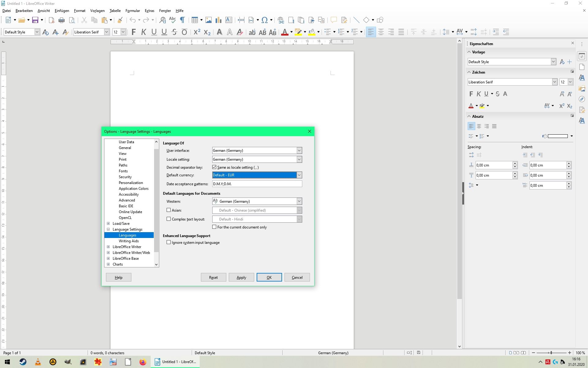This screenshot has width=588, height=368.
Task: Insert Chart toolbar icon
Action: click(218, 20)
